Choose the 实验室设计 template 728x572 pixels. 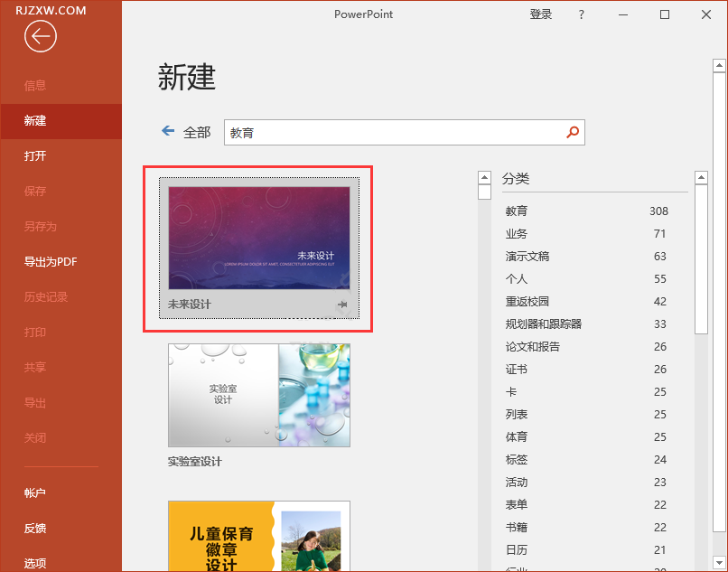(258, 395)
